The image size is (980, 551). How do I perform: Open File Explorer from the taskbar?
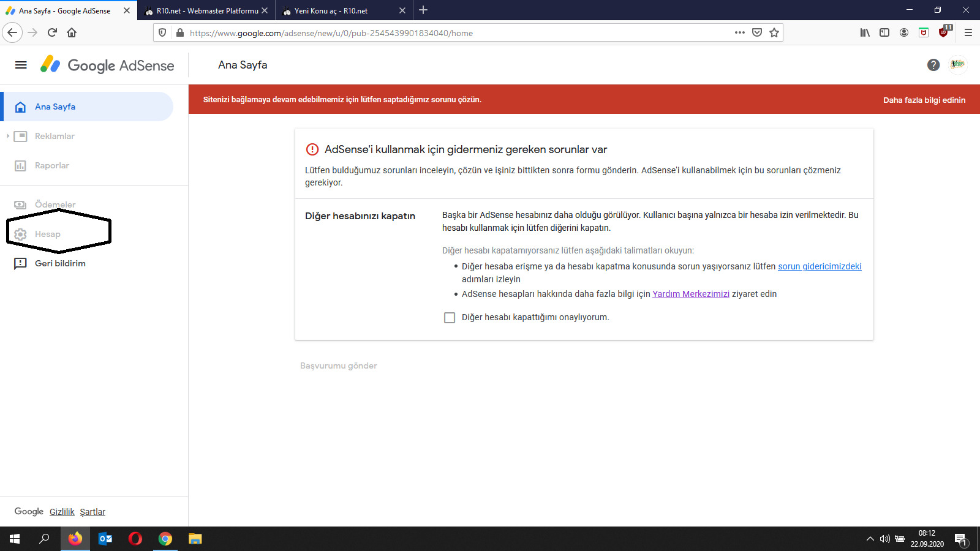click(x=195, y=539)
